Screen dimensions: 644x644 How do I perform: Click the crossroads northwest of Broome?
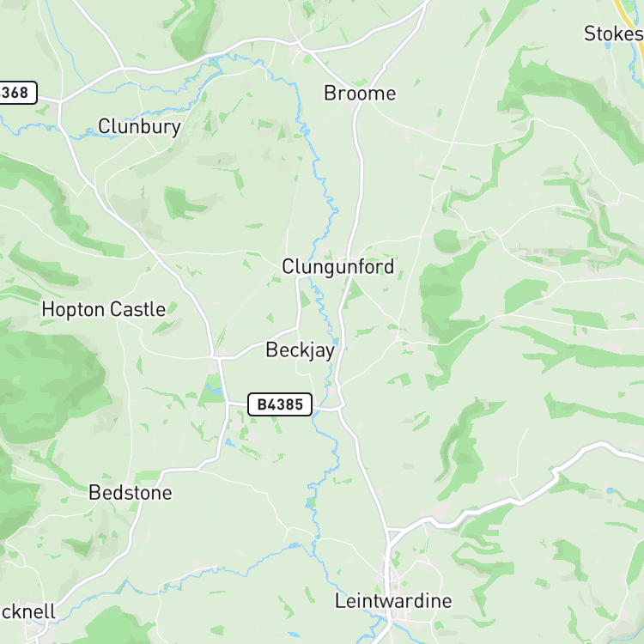[x=300, y=45]
